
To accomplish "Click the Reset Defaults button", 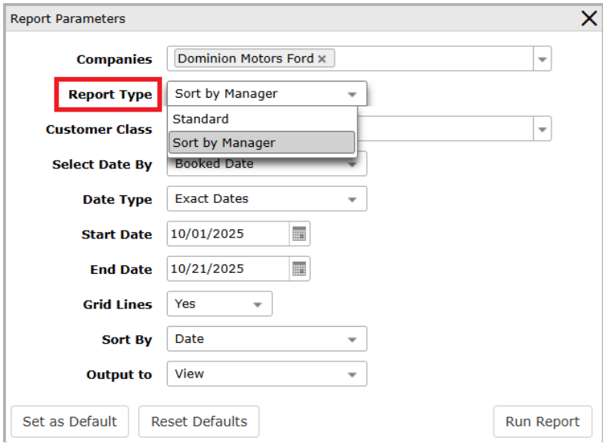I will pos(198,421).
